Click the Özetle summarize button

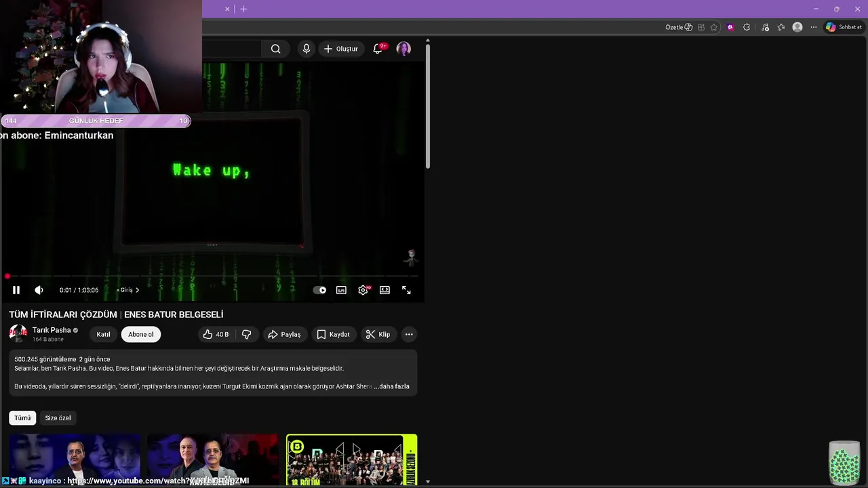pyautogui.click(x=679, y=27)
